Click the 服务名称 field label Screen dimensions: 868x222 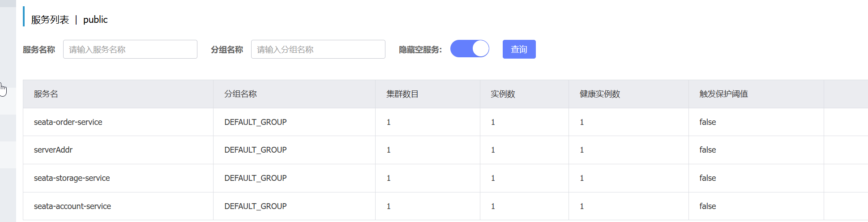tap(39, 50)
